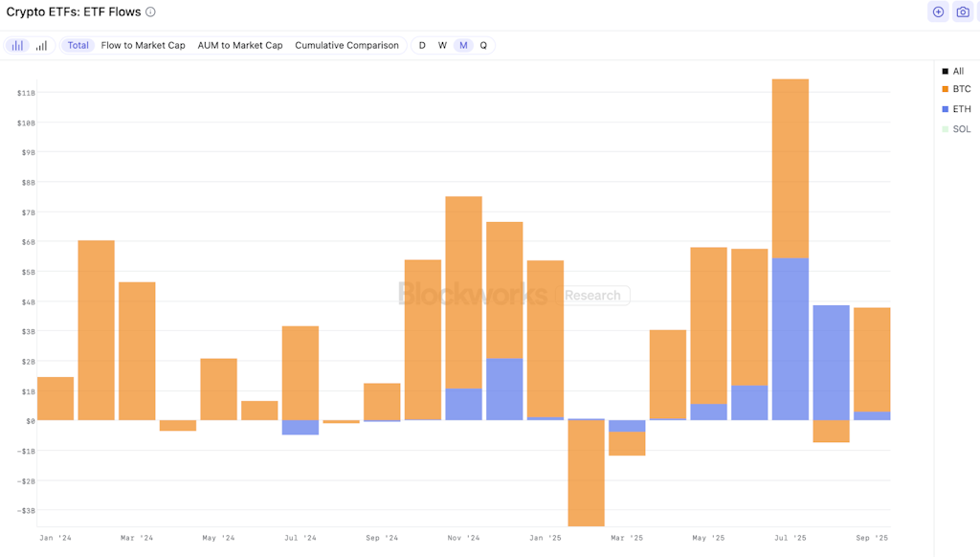
Task: Show the Cumulative Comparison view
Action: (x=346, y=46)
